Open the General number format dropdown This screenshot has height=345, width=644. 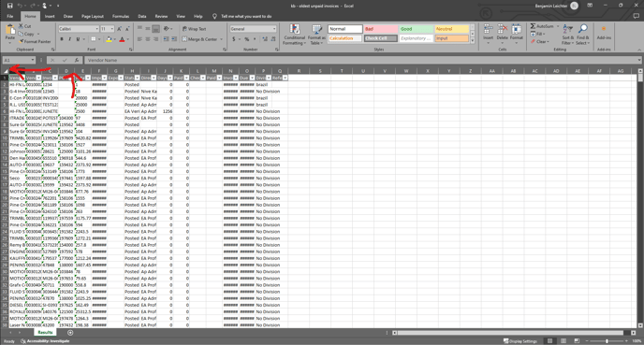pyautogui.click(x=274, y=29)
